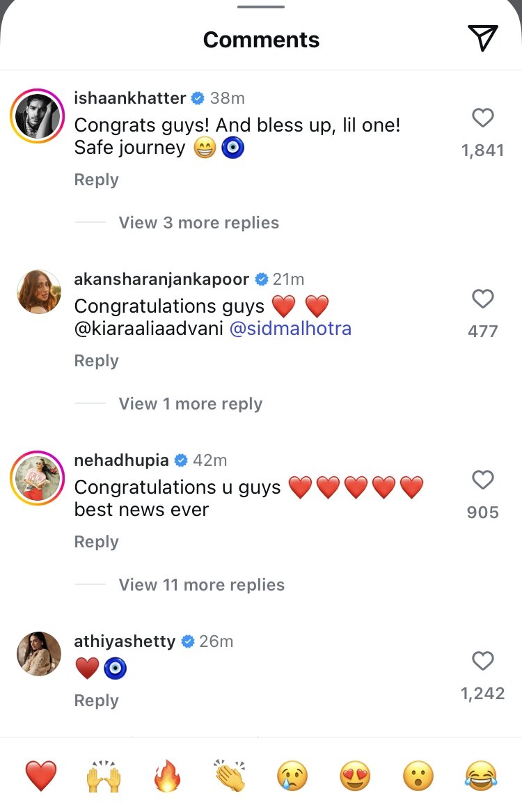The height and width of the screenshot is (812, 522).
Task: Pick the raised hands emoji reaction
Action: [103, 776]
